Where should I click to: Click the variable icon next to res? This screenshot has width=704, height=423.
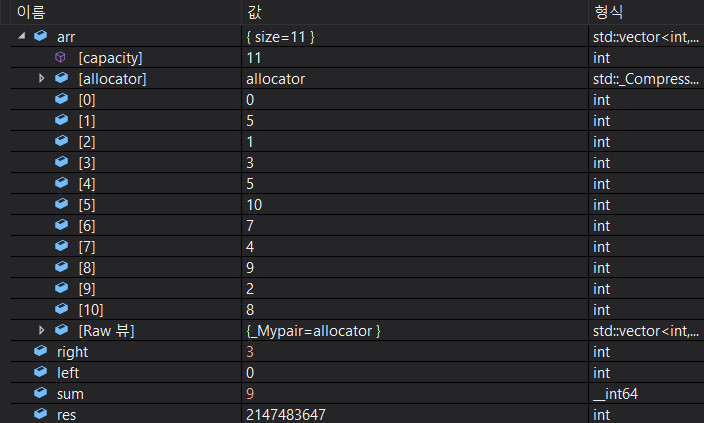click(41, 414)
